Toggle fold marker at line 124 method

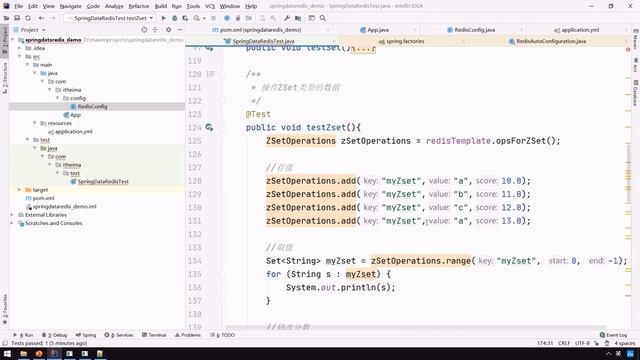click(222, 127)
